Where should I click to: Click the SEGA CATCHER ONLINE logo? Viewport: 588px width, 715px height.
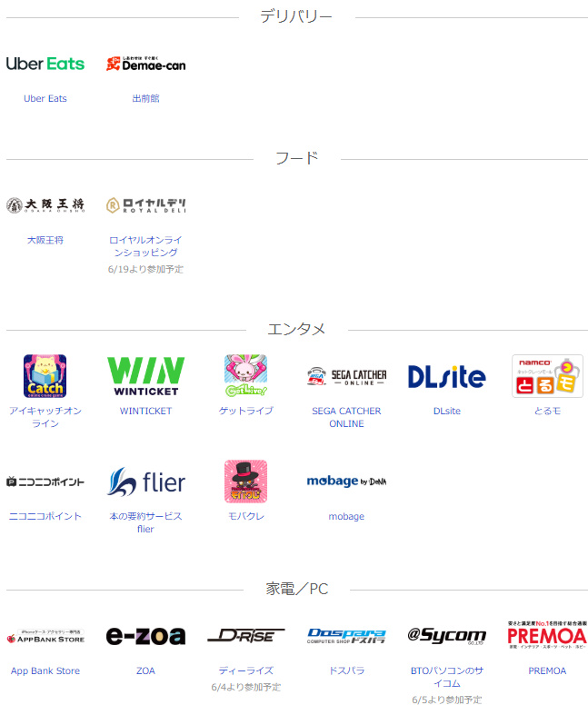tap(346, 376)
